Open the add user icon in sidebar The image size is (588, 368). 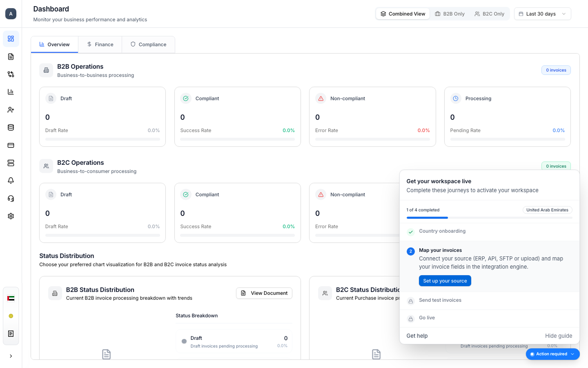pyautogui.click(x=11, y=110)
